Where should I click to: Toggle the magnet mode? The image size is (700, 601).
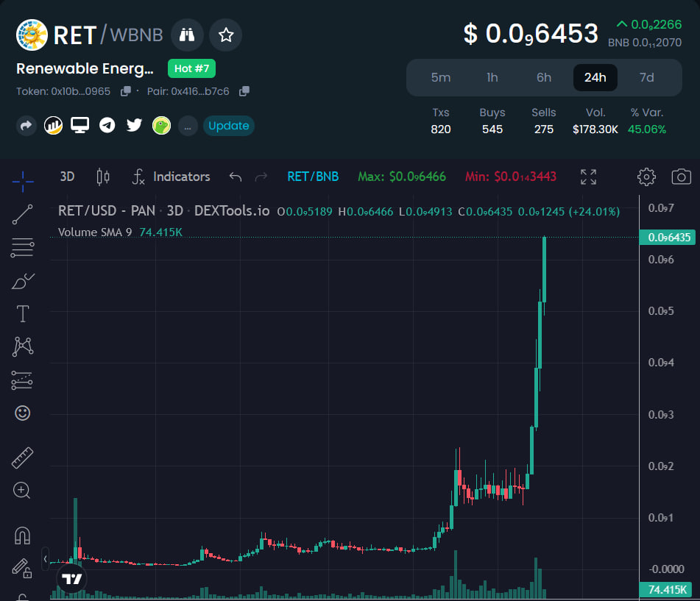[x=22, y=536]
